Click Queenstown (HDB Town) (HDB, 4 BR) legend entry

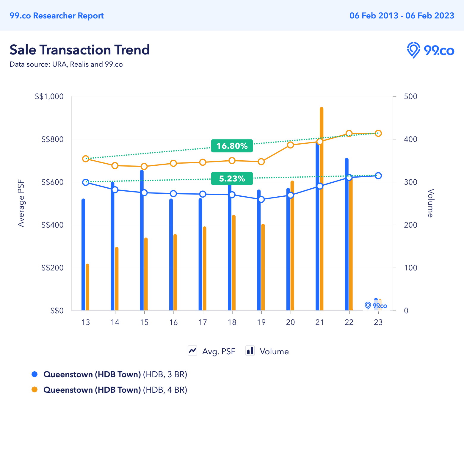coord(115,390)
